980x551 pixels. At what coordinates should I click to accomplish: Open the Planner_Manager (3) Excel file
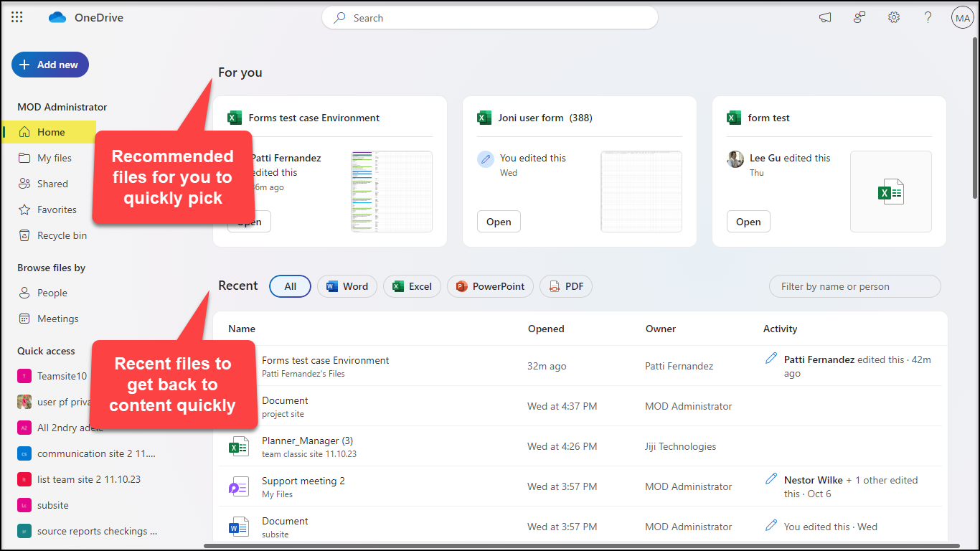307,441
